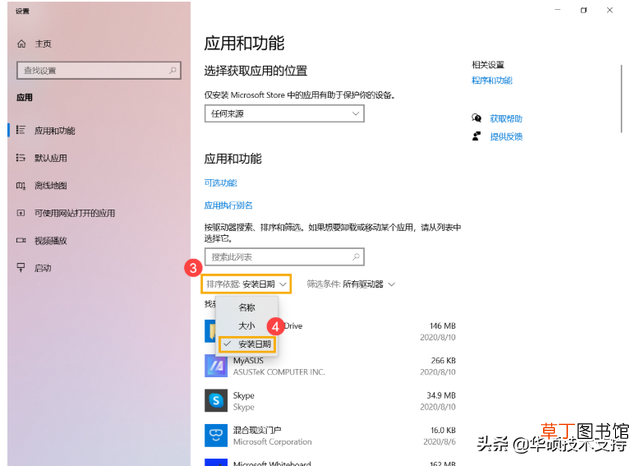Maximize the 设置 window
This screenshot has height=466, width=640.
pos(584,10)
